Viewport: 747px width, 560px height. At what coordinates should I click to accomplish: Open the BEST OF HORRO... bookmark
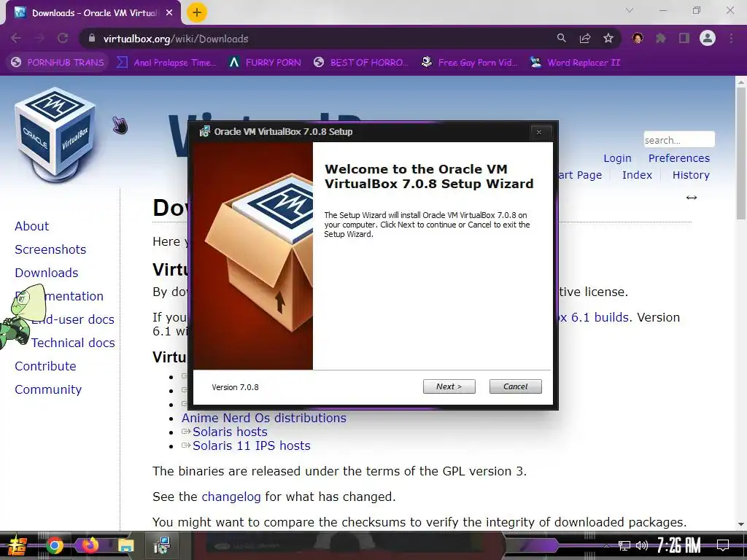click(361, 63)
